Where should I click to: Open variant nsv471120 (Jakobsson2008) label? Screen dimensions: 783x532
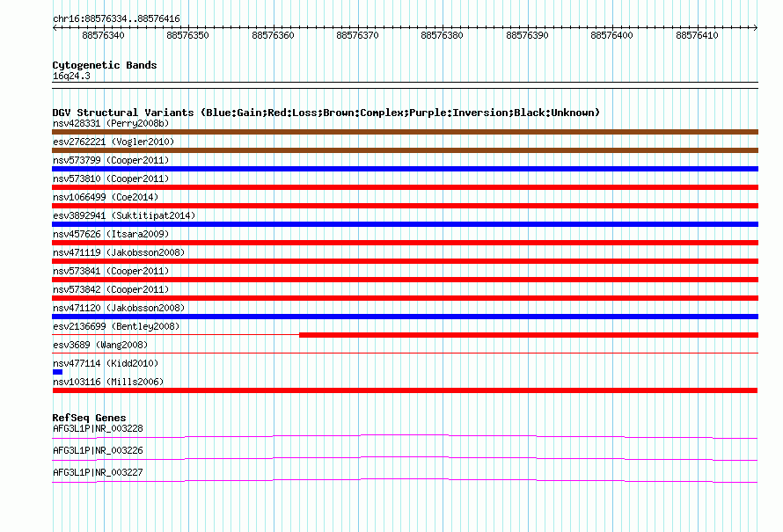coord(119,308)
